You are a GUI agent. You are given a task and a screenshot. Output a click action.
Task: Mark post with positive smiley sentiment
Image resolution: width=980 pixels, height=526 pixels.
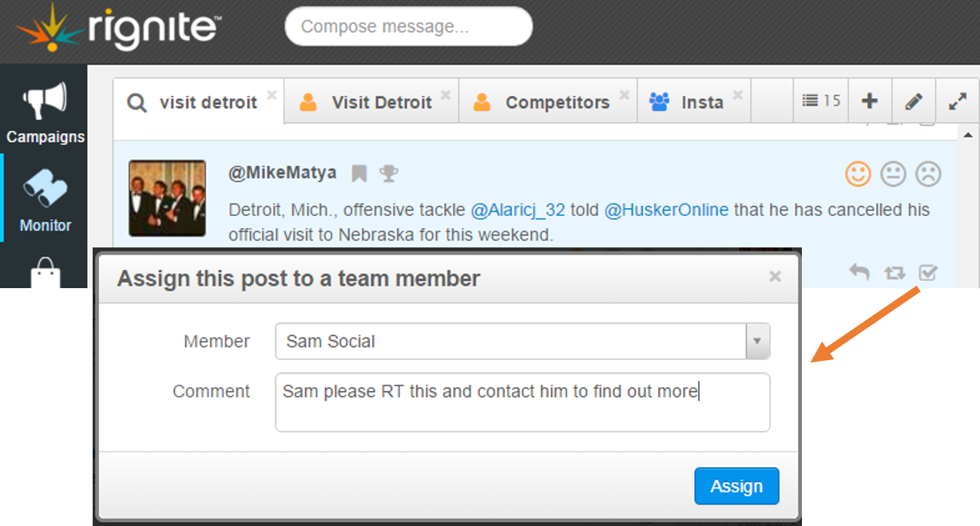[859, 173]
